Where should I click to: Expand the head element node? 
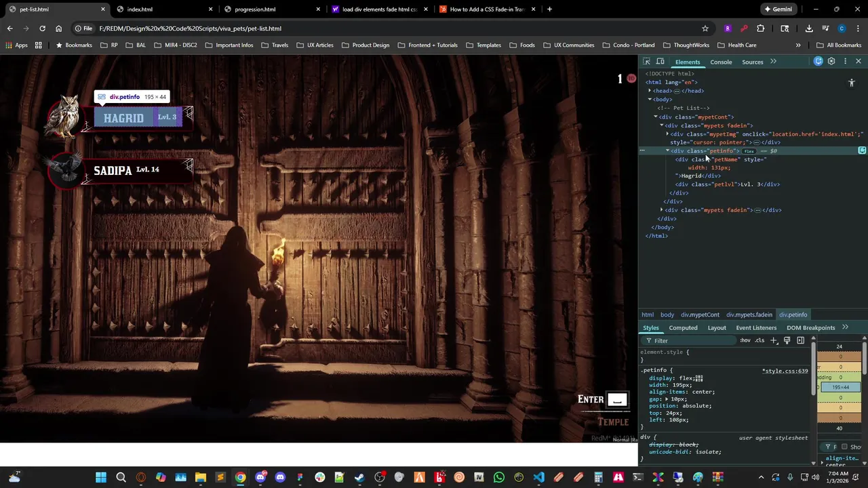point(650,91)
